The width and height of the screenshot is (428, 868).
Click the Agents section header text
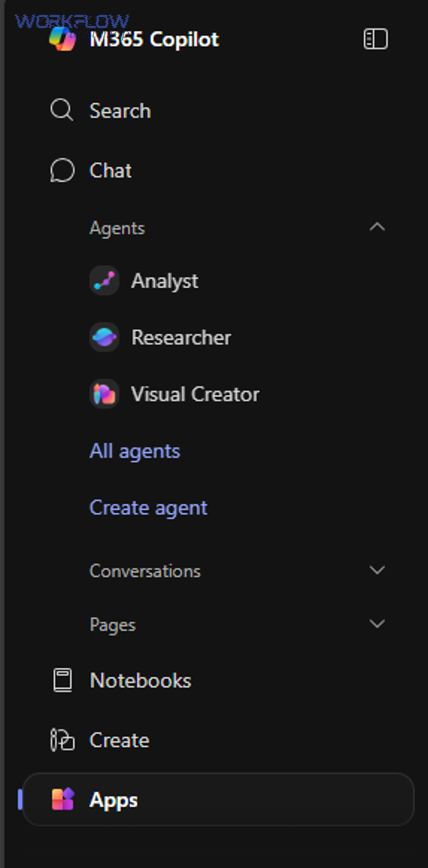pyautogui.click(x=117, y=229)
